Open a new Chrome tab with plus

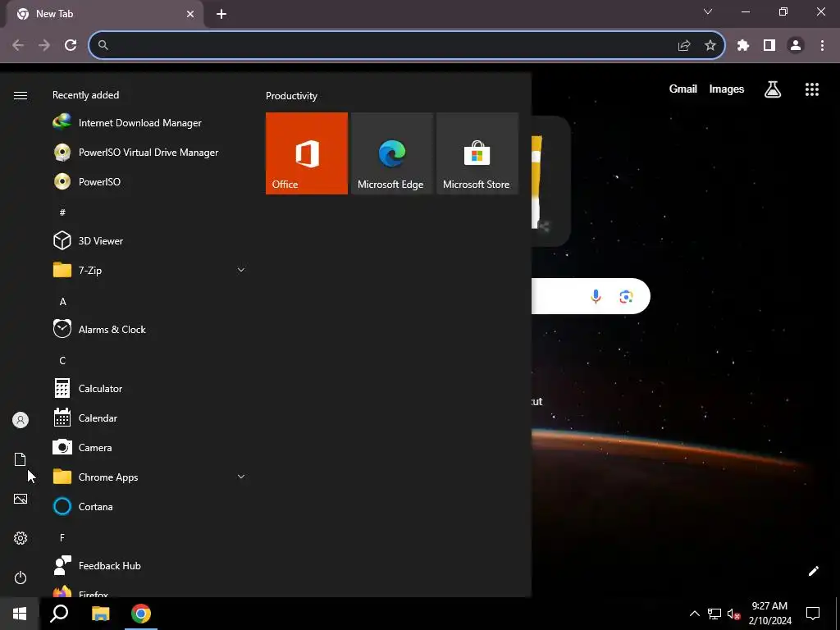click(x=221, y=14)
